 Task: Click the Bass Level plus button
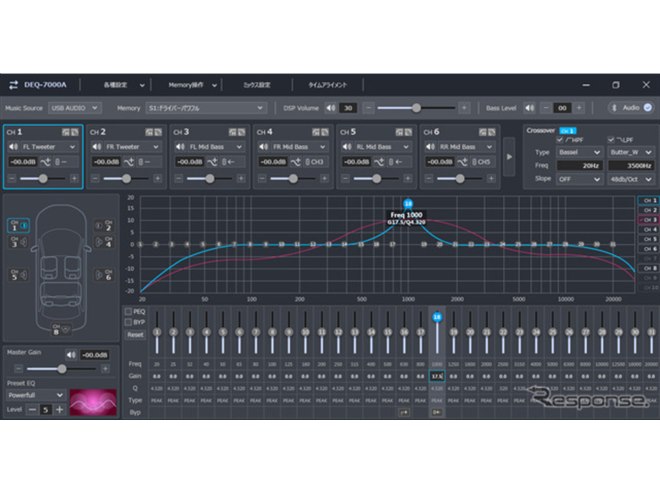coord(579,108)
